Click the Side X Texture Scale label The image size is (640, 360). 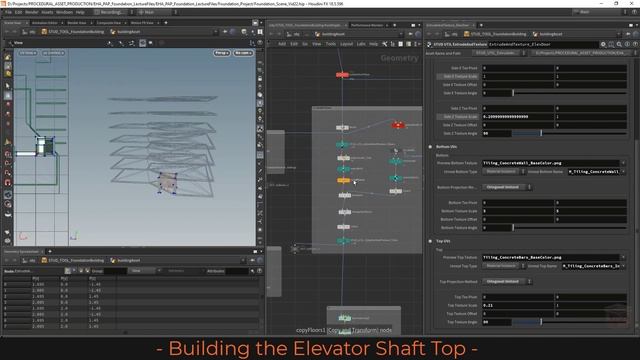pyautogui.click(x=458, y=76)
